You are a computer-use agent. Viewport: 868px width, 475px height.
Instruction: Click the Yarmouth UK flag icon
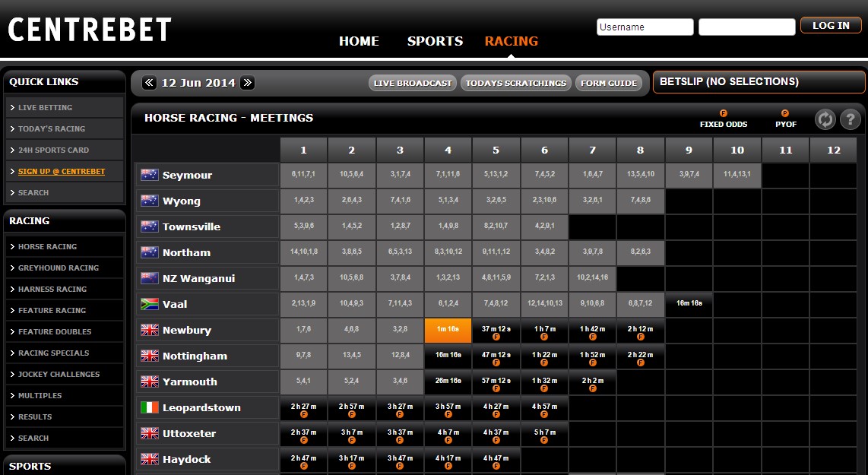point(150,382)
